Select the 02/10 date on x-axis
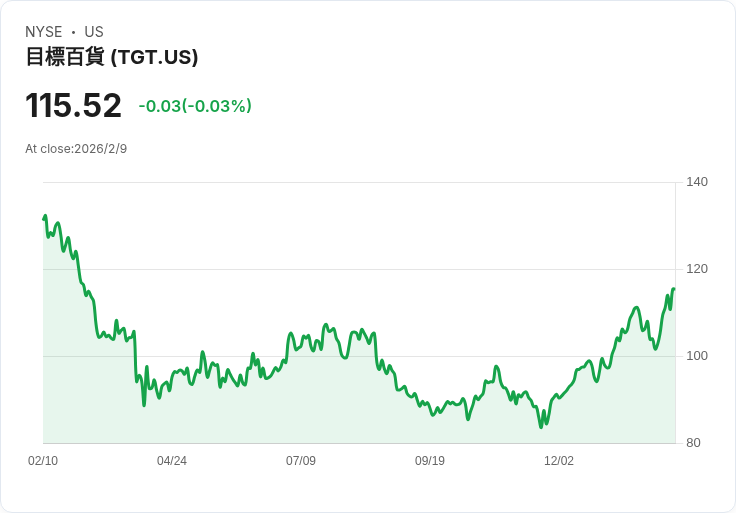The image size is (736, 513). tap(43, 461)
